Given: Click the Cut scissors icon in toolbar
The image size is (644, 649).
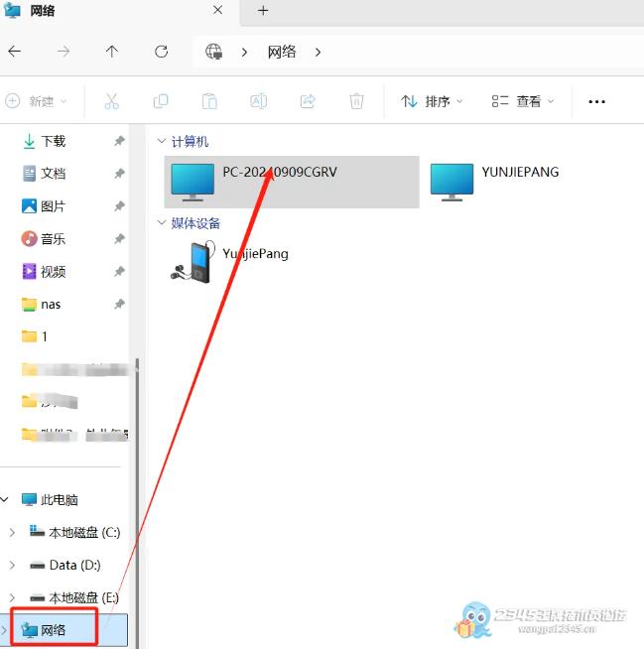Looking at the screenshot, I should pyautogui.click(x=111, y=101).
